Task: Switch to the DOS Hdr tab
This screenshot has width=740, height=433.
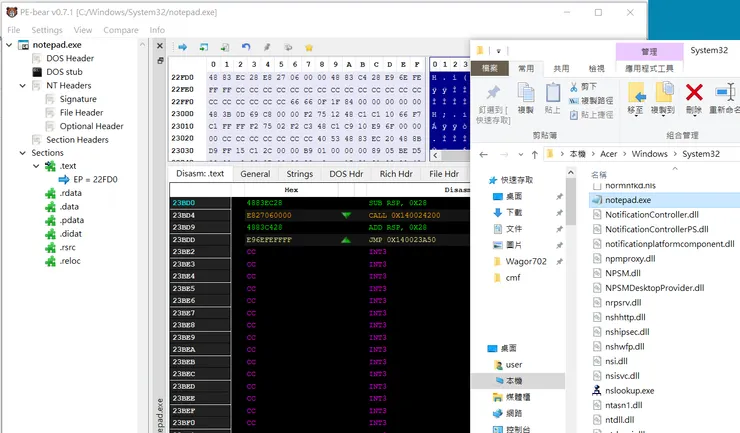Action: 346,174
